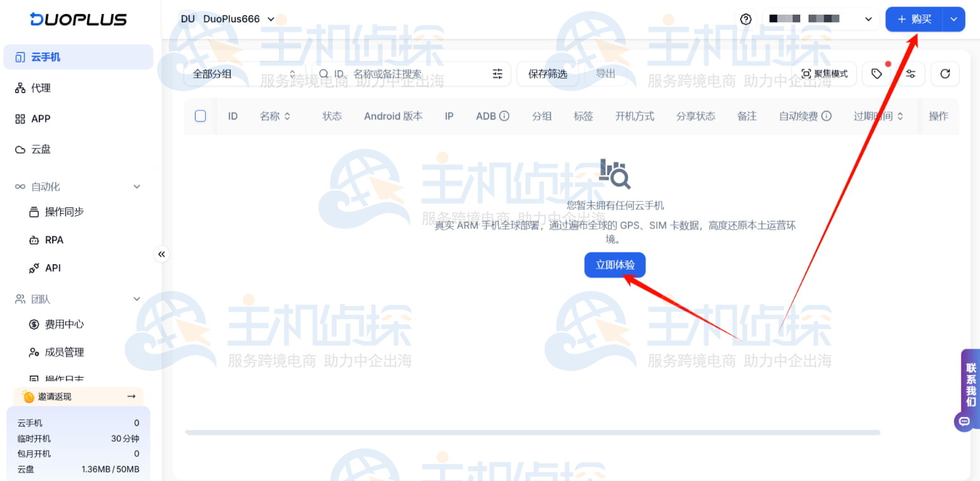This screenshot has height=481, width=980.
Task: Check the select-all checkbox in table header
Action: (x=200, y=116)
